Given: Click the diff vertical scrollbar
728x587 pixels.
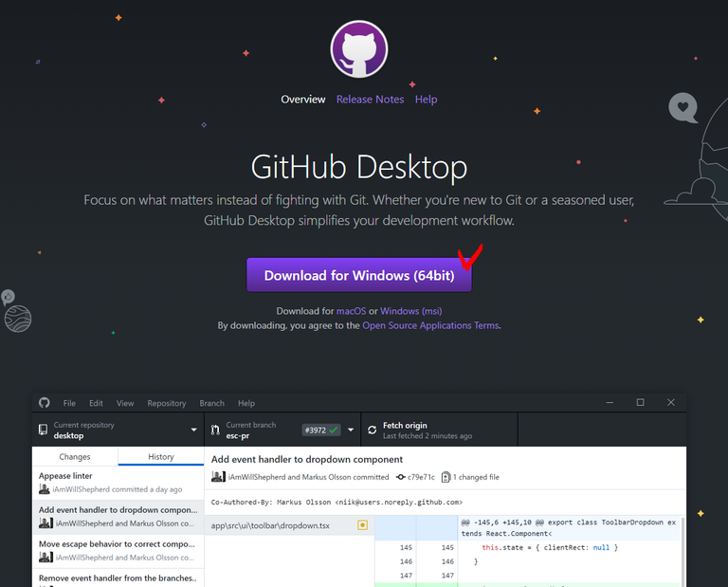Looking at the screenshot, I should [x=682, y=551].
